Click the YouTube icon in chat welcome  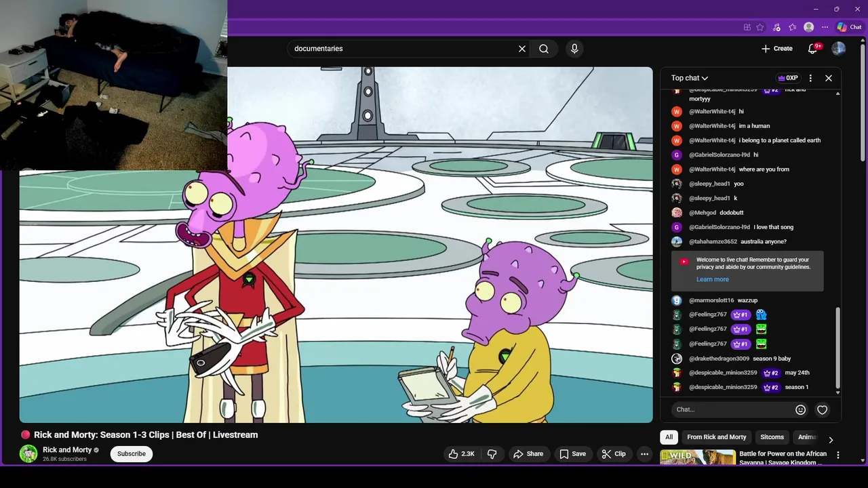coord(684,262)
